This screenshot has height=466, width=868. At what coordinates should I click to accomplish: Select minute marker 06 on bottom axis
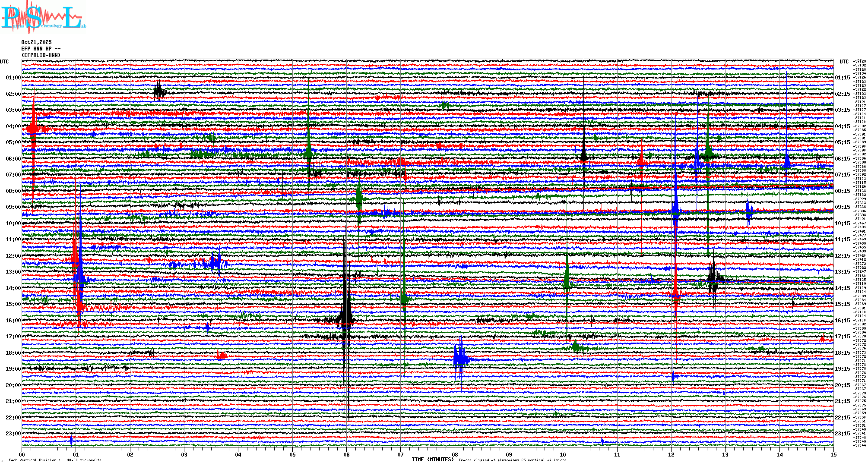(346, 455)
